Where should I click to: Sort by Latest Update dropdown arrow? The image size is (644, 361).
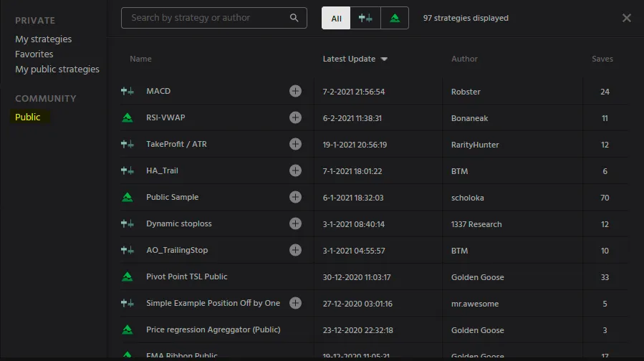coord(384,59)
